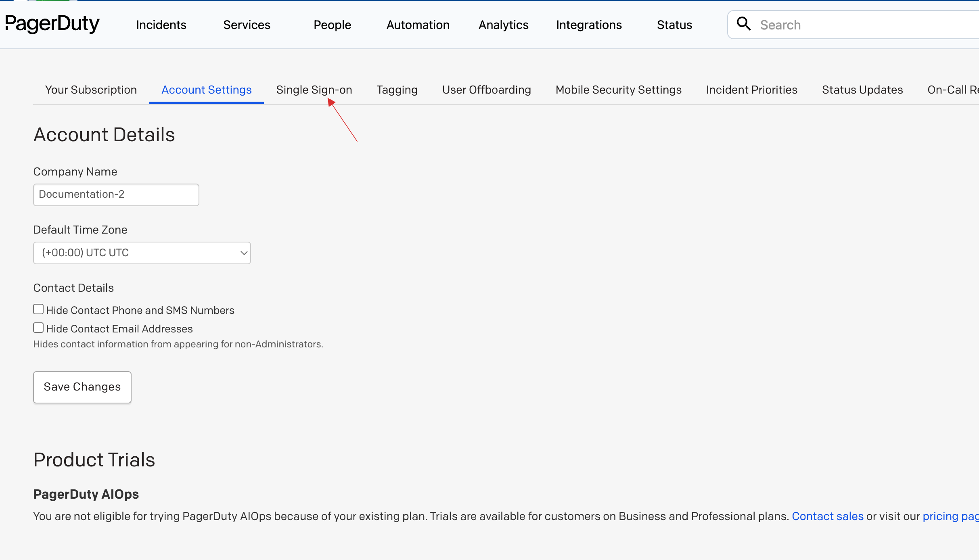The width and height of the screenshot is (979, 560).
Task: Open the Services menu
Action: pos(247,25)
